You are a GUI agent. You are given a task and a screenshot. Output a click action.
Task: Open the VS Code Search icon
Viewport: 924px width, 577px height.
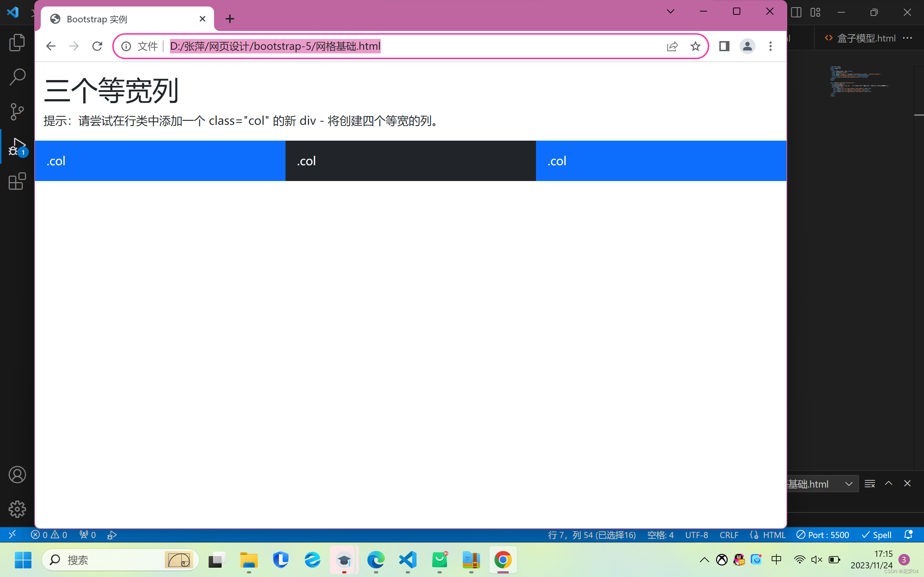[x=17, y=77]
